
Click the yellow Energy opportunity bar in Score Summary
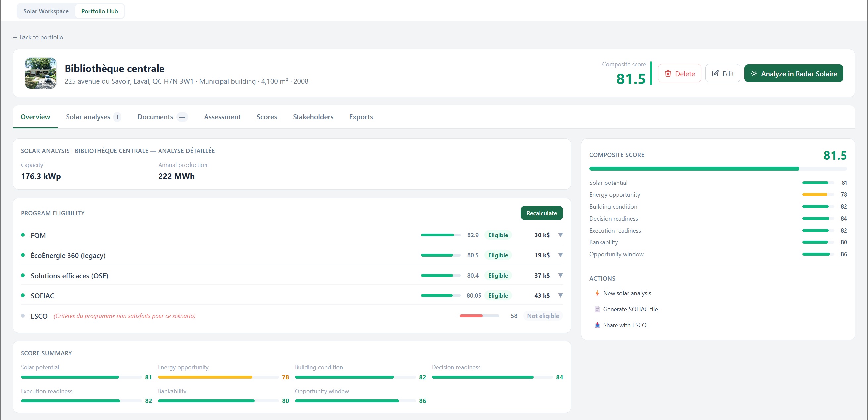point(218,377)
